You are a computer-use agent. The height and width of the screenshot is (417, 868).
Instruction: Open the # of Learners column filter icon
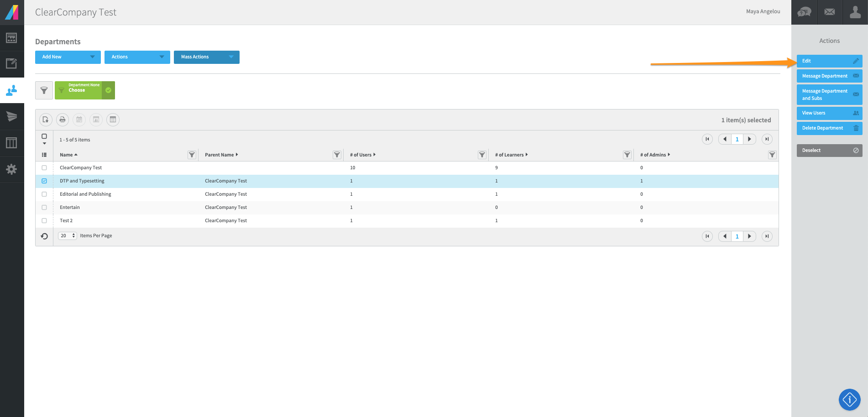coord(627,155)
